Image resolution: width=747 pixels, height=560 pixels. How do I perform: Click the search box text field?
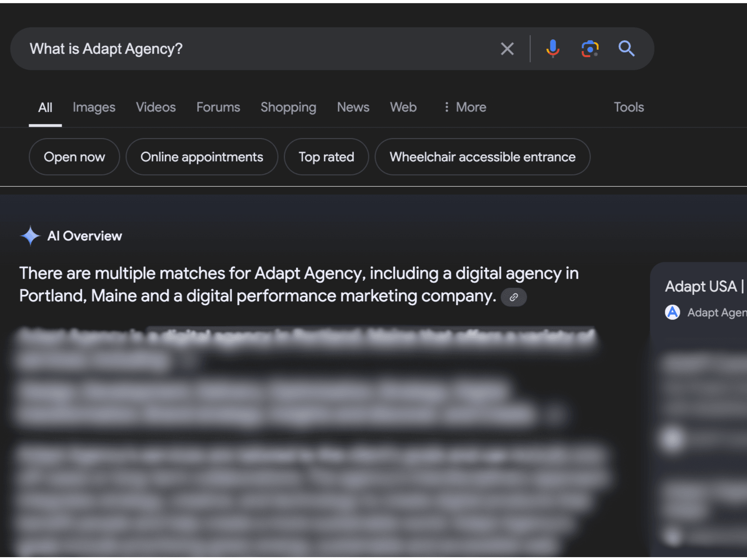(x=257, y=49)
